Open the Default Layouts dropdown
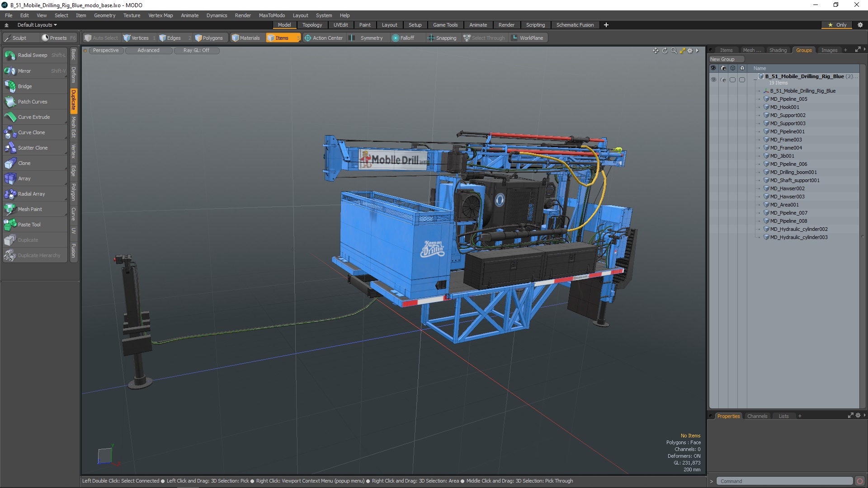The width and height of the screenshot is (868, 488). tap(37, 25)
